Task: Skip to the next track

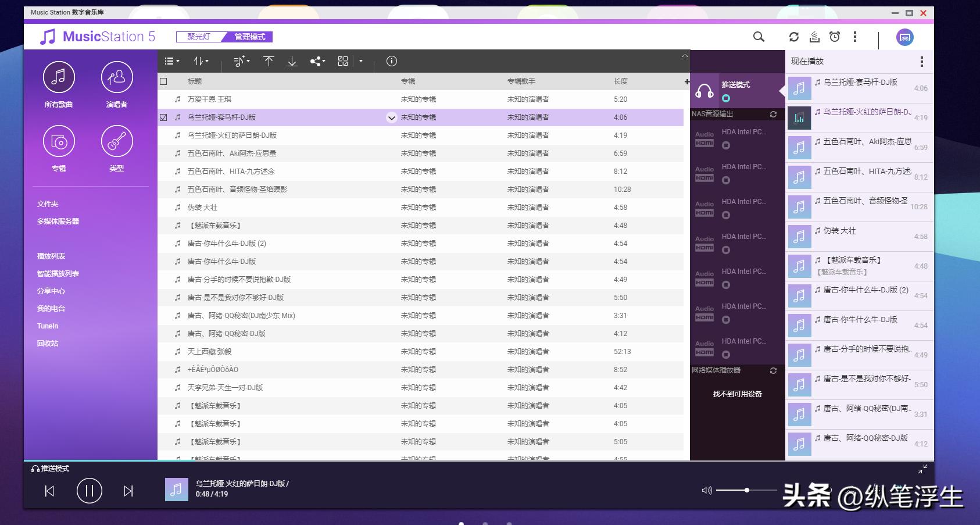Action: [x=128, y=491]
